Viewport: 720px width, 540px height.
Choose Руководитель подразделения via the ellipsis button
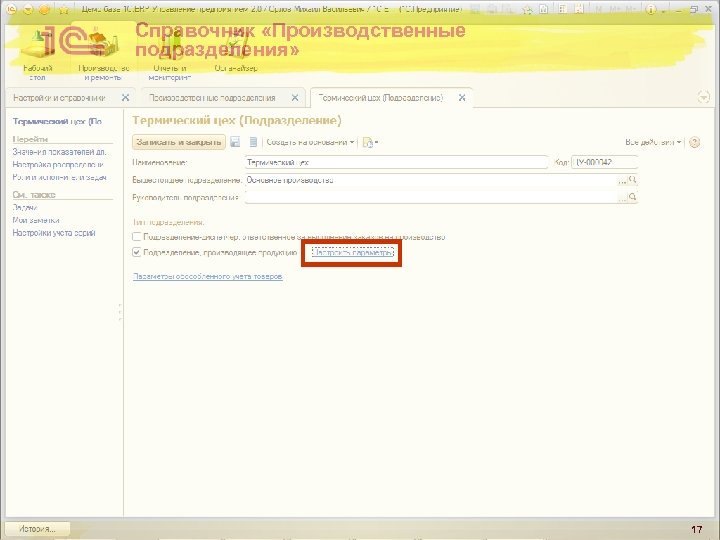(622, 197)
